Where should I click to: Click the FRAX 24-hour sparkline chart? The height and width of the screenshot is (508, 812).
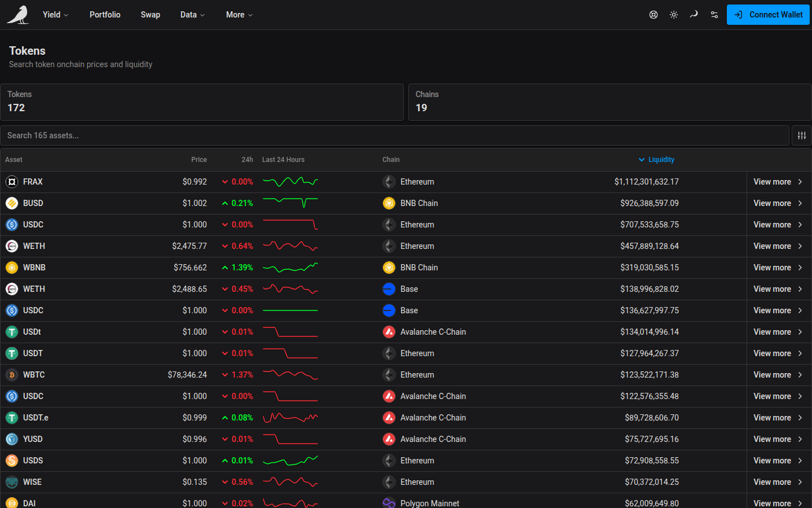tap(290, 182)
